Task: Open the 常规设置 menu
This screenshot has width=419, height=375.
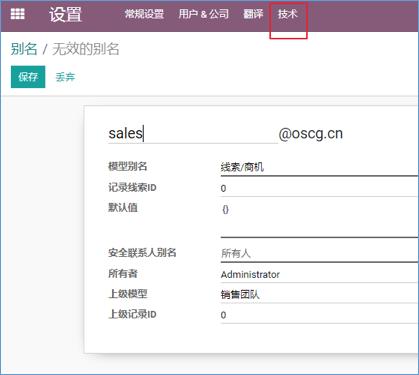Action: tap(144, 14)
